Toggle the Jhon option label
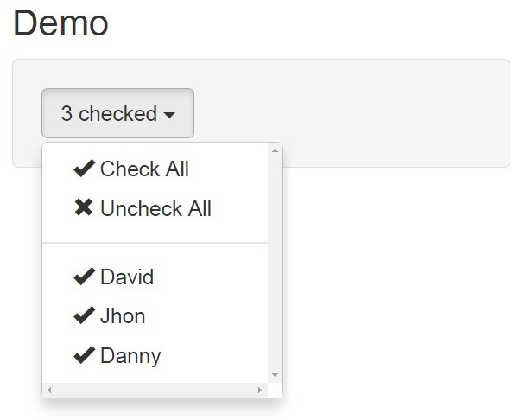 (x=123, y=316)
